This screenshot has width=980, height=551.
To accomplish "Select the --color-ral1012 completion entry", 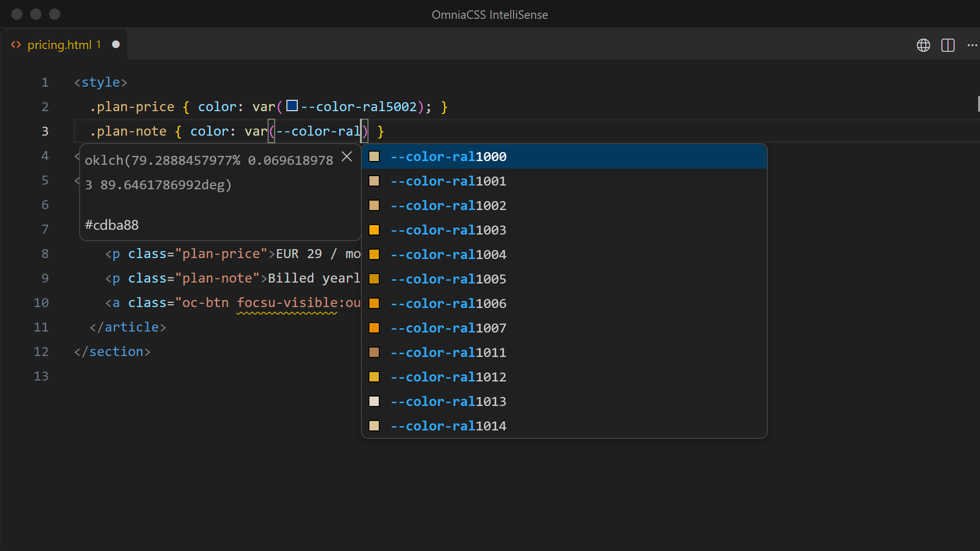I will point(564,377).
